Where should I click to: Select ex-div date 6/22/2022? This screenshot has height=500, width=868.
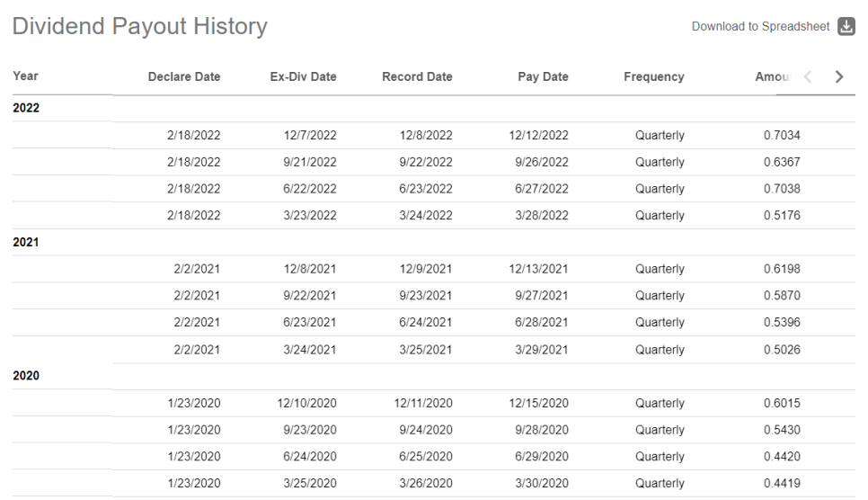[310, 189]
